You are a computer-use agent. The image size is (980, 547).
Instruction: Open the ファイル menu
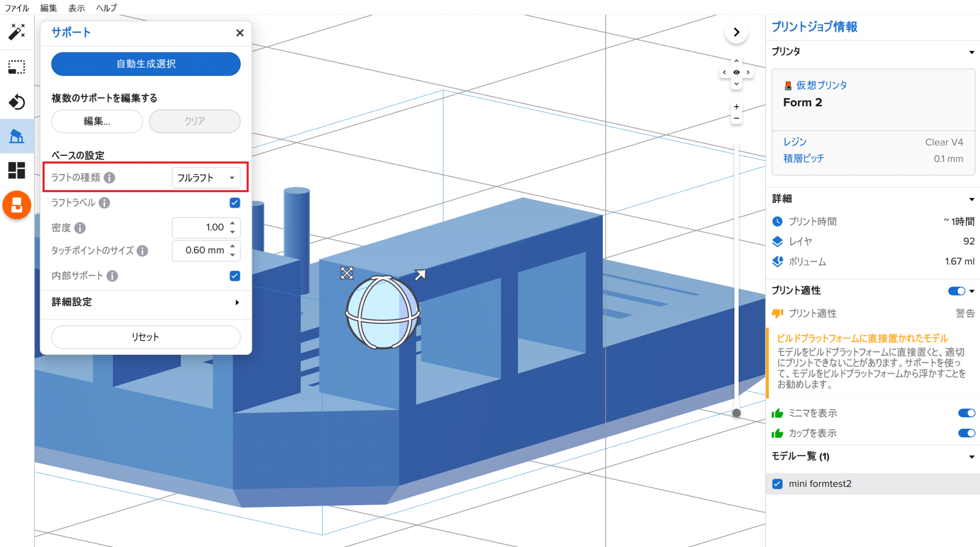point(17,8)
